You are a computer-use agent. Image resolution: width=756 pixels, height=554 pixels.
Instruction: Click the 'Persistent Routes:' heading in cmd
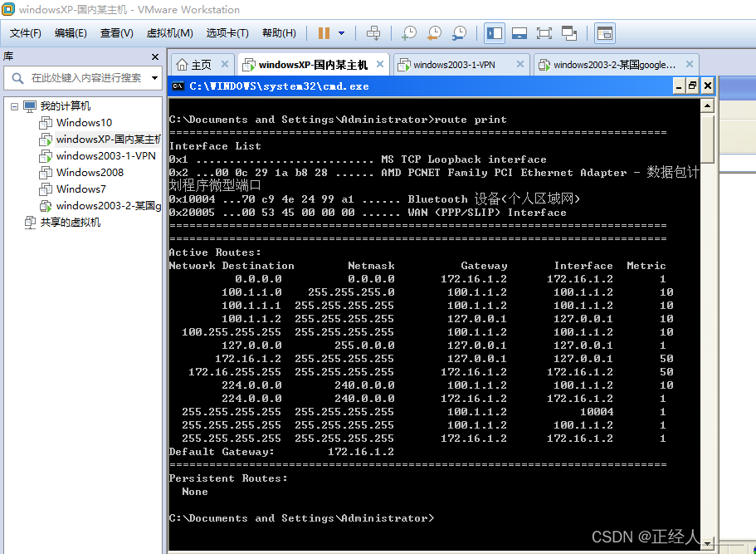point(228,478)
